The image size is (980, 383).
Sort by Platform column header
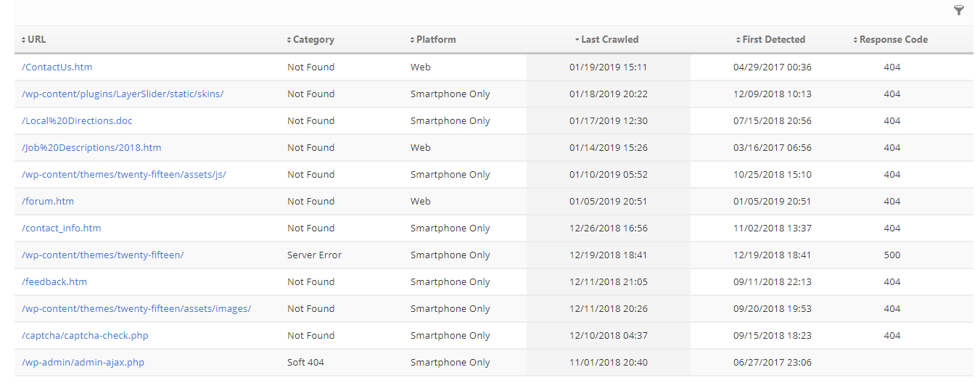[x=435, y=40]
